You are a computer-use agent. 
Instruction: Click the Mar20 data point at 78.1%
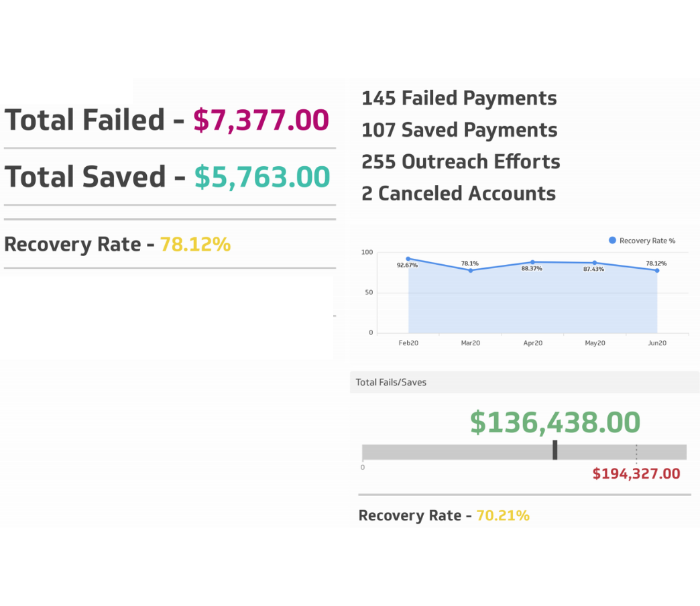(x=471, y=270)
